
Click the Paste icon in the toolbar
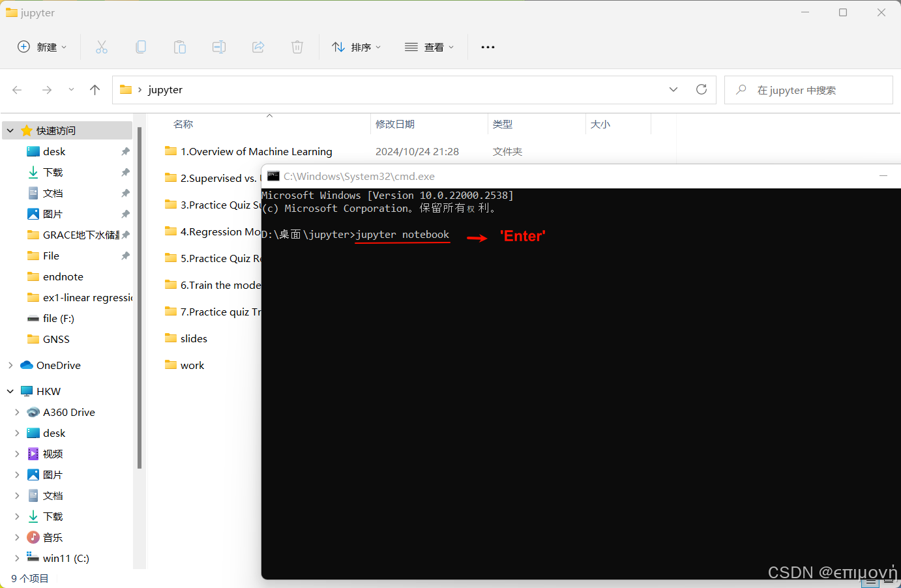pyautogui.click(x=180, y=46)
